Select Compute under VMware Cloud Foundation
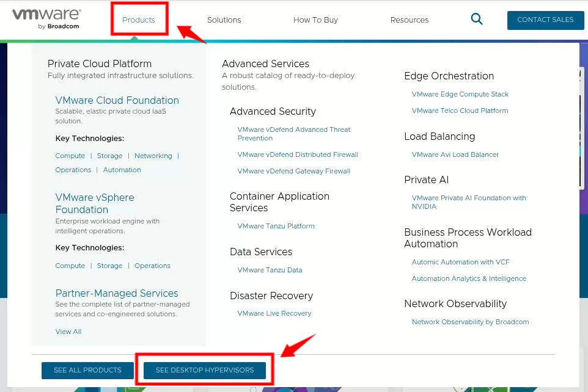The image size is (588, 392). (70, 156)
